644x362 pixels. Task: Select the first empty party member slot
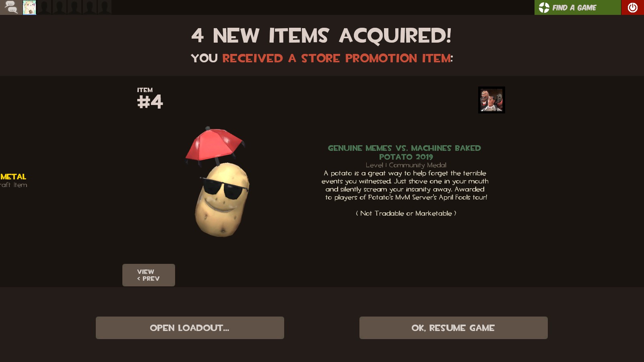pyautogui.click(x=44, y=7)
